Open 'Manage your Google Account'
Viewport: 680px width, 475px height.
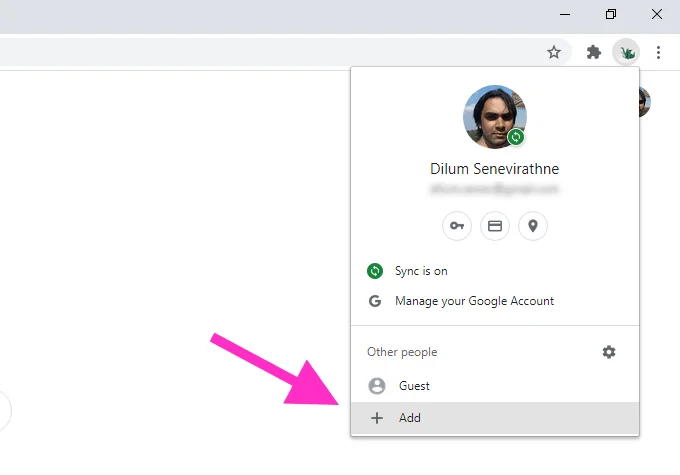(x=473, y=300)
